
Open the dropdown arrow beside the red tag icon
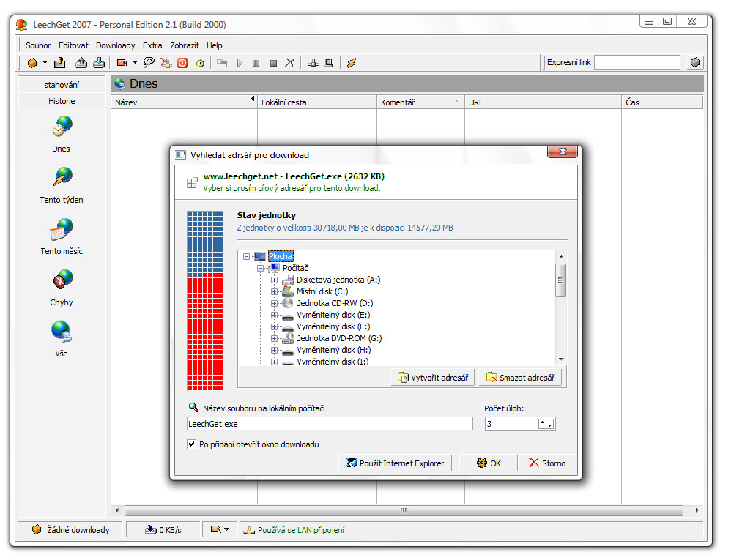(136, 62)
